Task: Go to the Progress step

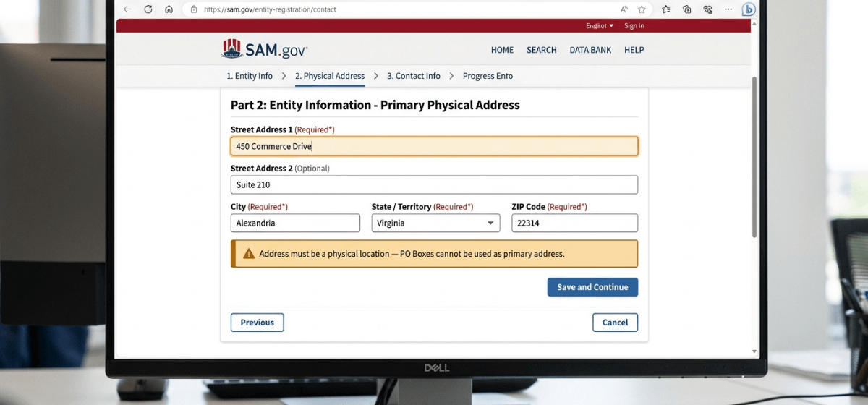Action: pyautogui.click(x=488, y=76)
